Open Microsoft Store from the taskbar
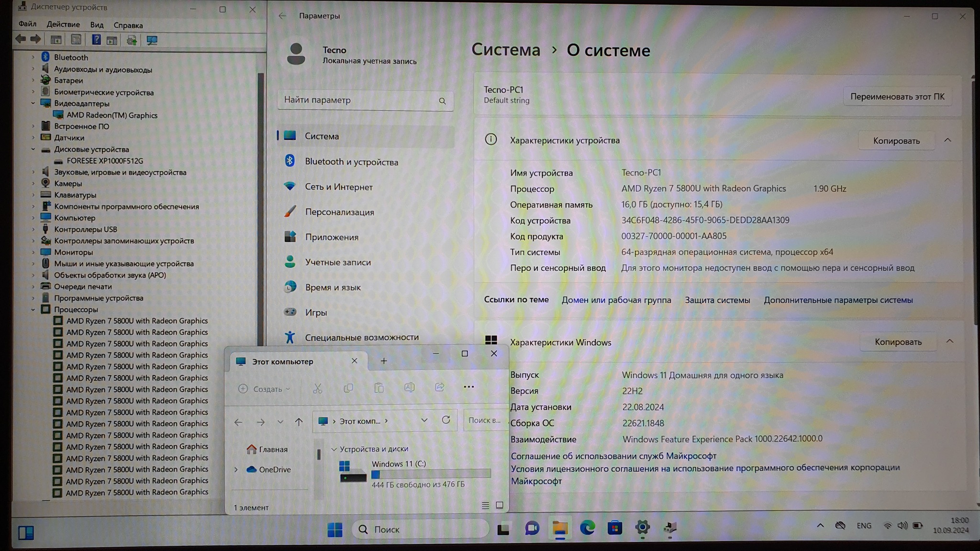The image size is (980, 551). click(x=615, y=528)
